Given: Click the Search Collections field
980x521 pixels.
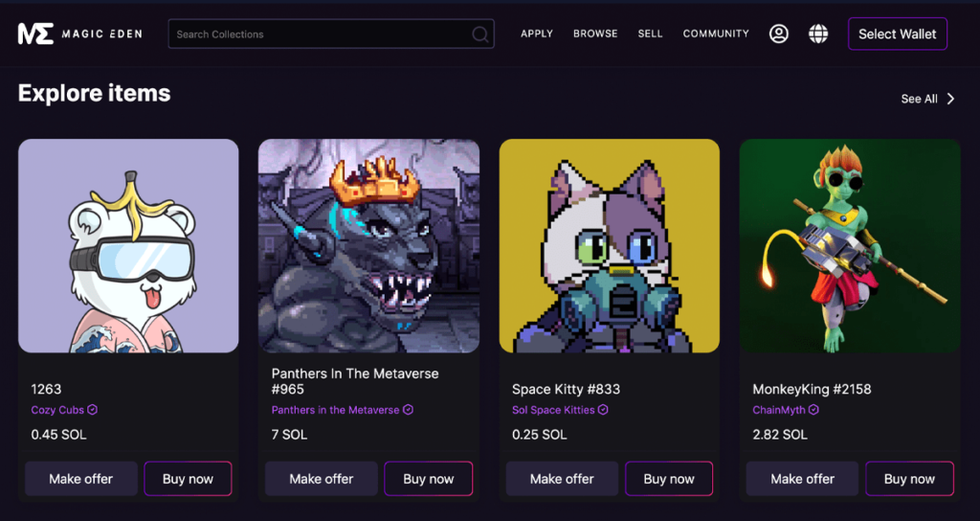Looking at the screenshot, I should point(321,34).
